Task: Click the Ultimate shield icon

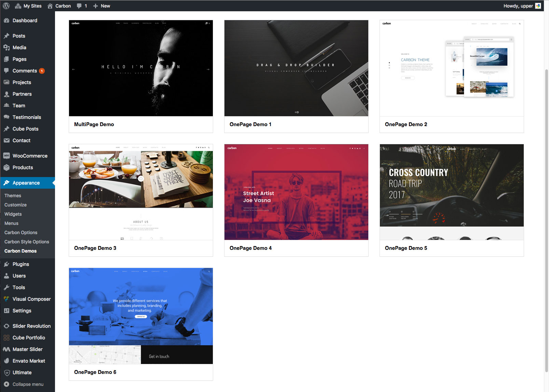Action: 6,373
